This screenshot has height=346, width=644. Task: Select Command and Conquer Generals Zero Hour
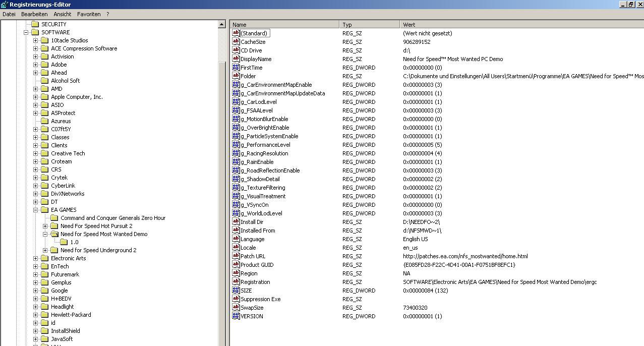[x=113, y=218]
